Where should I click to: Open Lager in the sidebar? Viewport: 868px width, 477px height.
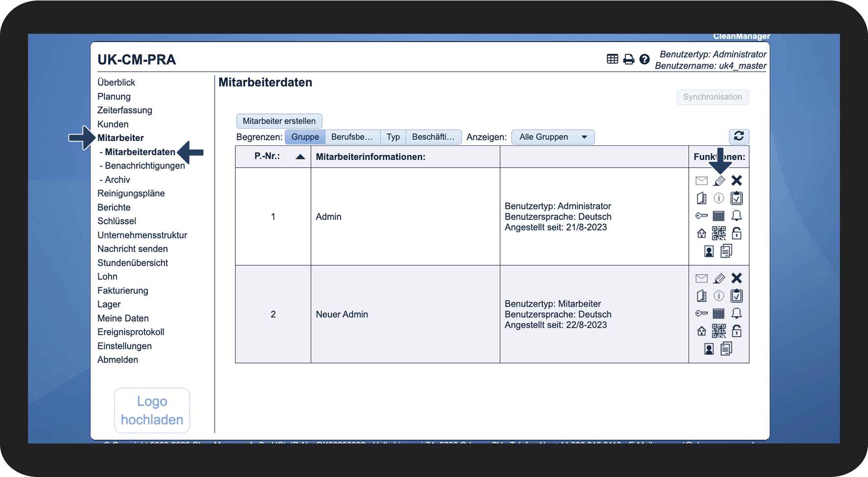pyautogui.click(x=109, y=304)
